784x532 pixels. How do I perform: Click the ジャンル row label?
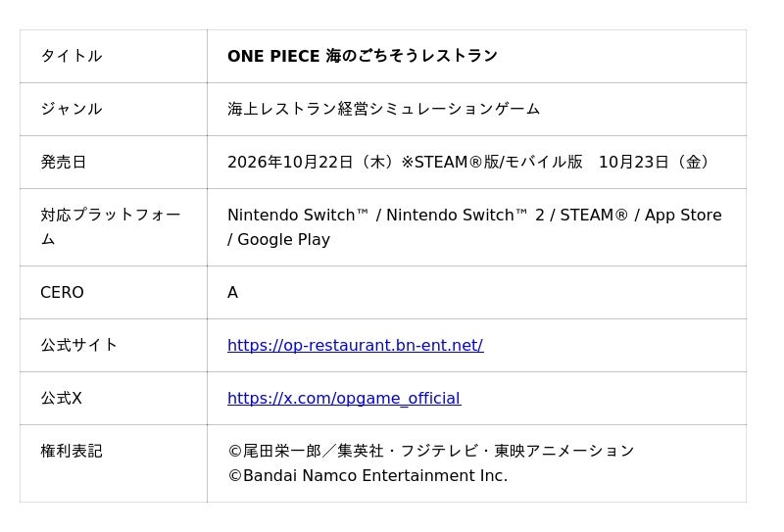71,109
